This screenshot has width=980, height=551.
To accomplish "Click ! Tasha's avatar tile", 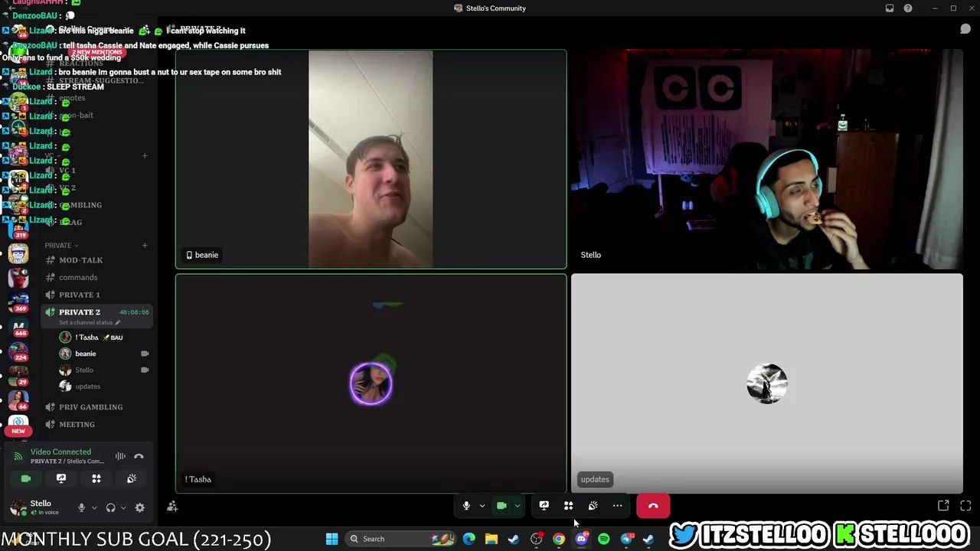I will click(371, 383).
